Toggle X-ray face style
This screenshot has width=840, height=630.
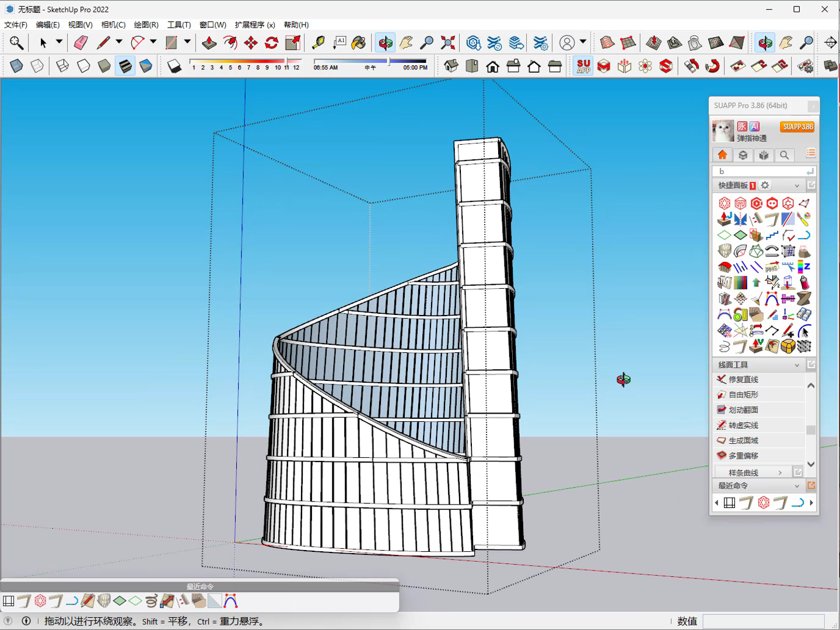16,66
